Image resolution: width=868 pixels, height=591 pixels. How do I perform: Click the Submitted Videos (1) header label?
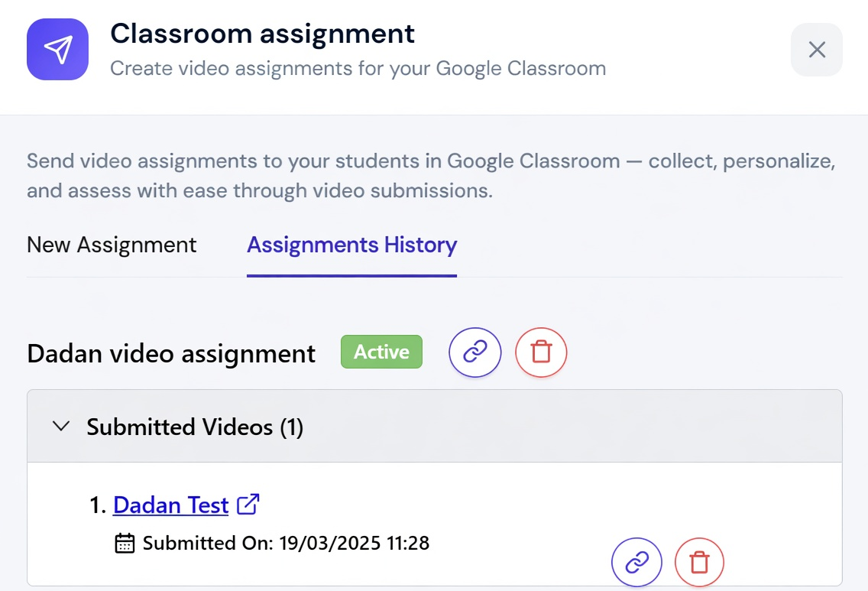(195, 427)
